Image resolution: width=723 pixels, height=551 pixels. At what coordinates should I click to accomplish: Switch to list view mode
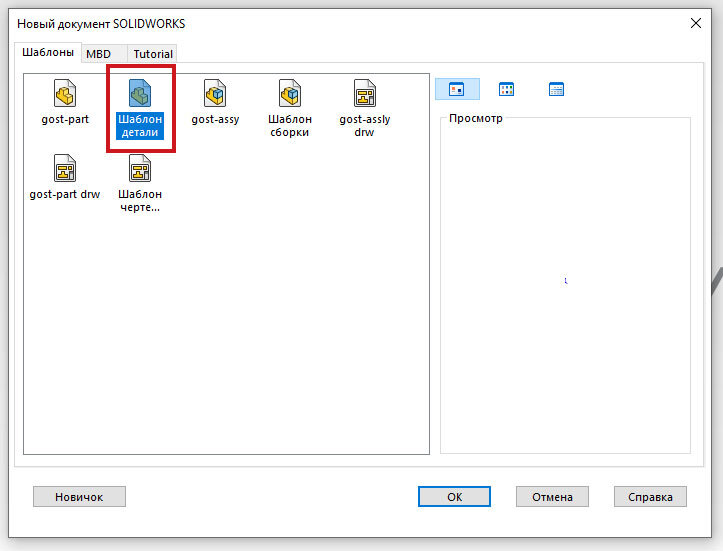click(x=506, y=89)
